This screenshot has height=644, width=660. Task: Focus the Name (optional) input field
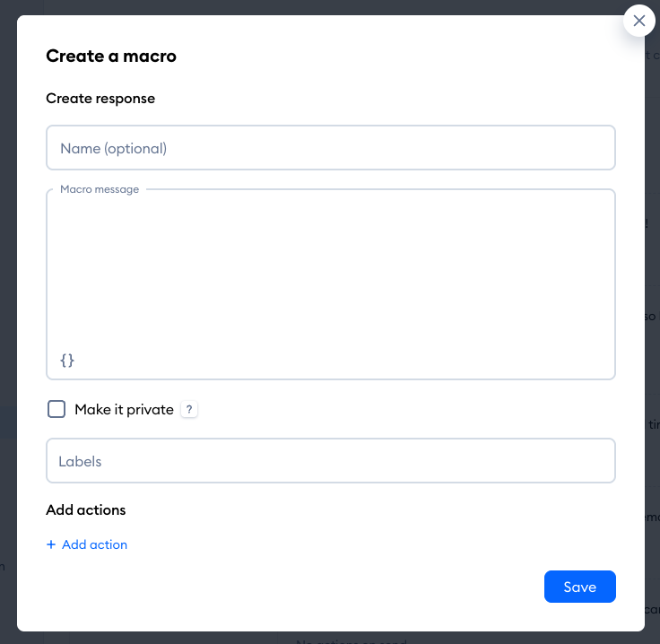coord(330,148)
